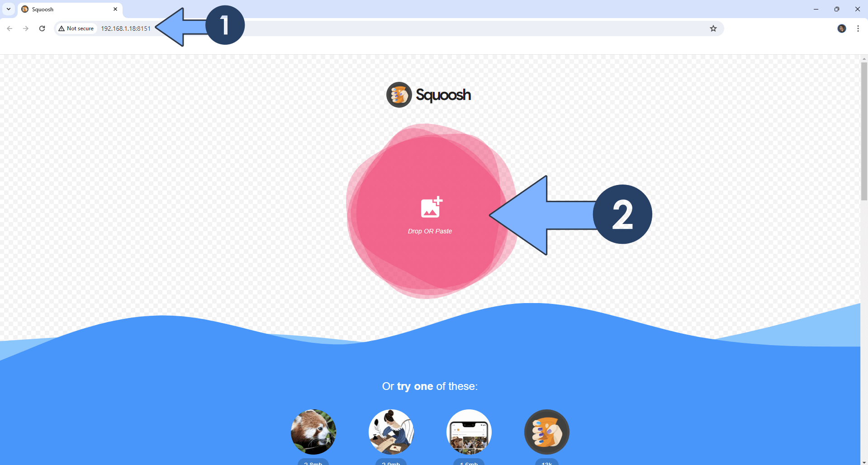Click the Not secure warning chip
Image resolution: width=868 pixels, height=465 pixels.
[x=76, y=28]
